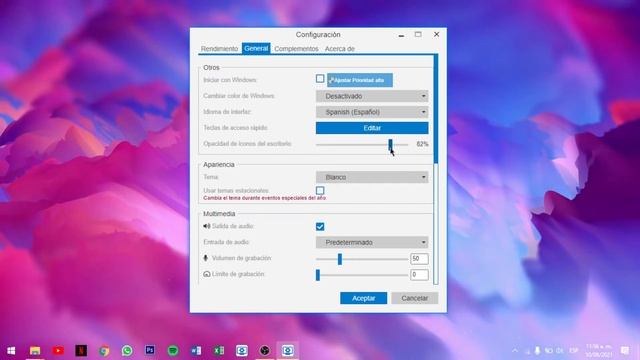Click the Otros section heading
The width and height of the screenshot is (640, 360).
pos(211,67)
